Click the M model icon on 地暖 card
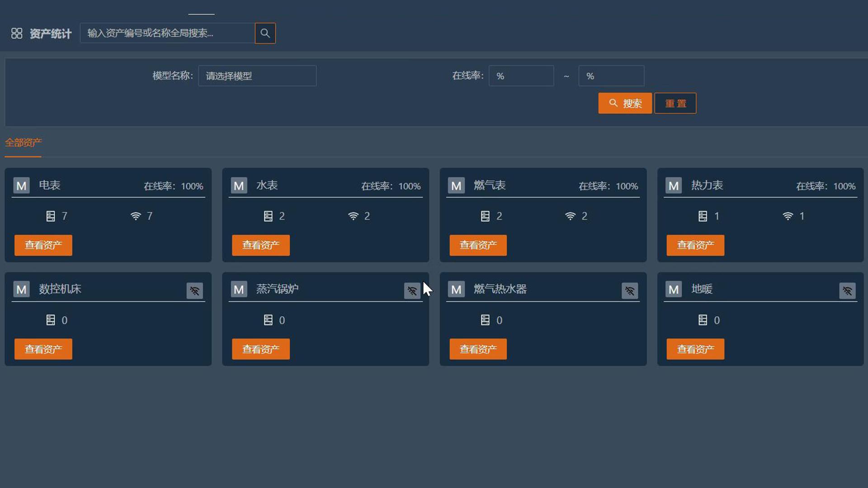868x488 pixels. [x=674, y=290]
